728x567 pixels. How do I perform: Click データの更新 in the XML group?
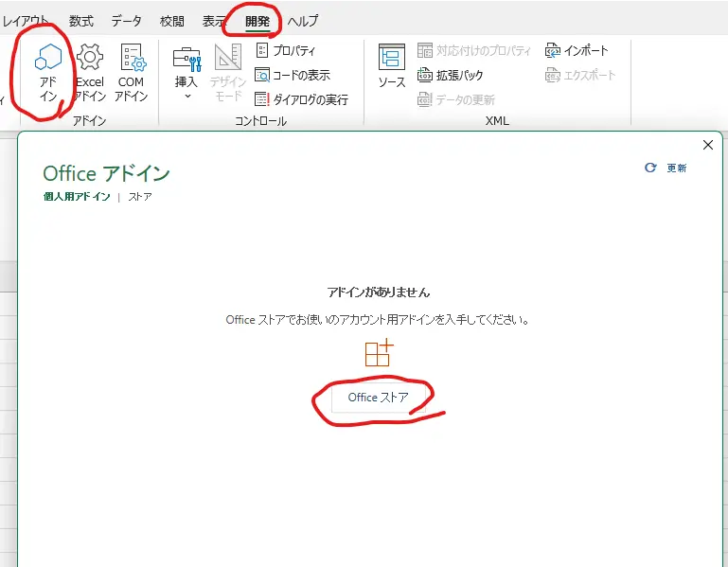pyautogui.click(x=456, y=99)
